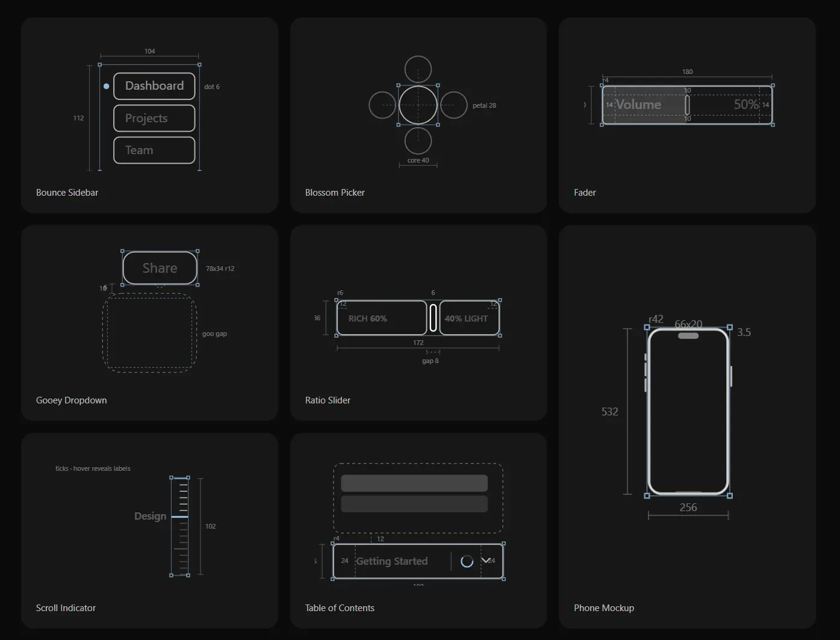
Task: Click the '102' height label in Scroll Indicator
Action: tap(210, 526)
